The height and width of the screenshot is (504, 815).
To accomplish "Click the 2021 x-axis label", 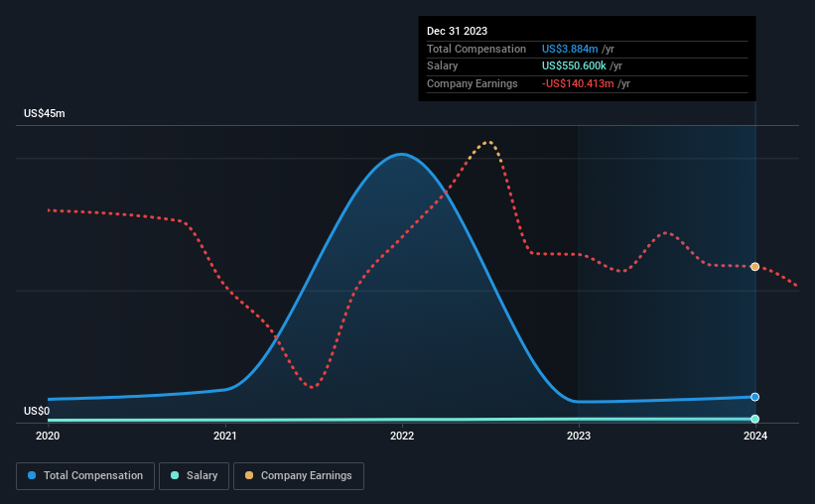I will point(225,436).
